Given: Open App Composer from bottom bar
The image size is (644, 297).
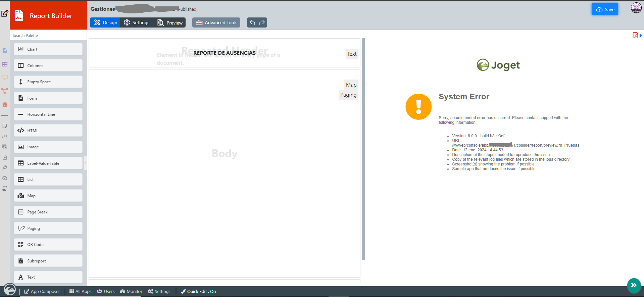Looking at the screenshot, I should pos(42,291).
